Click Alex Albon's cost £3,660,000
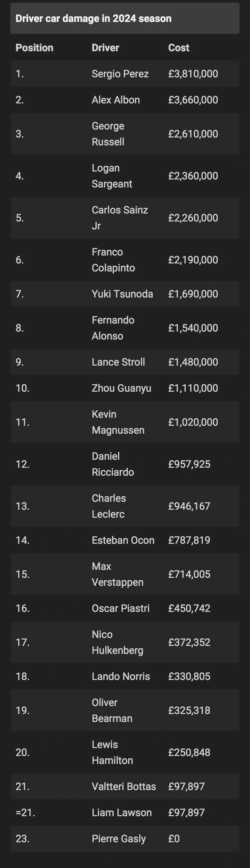 point(193,100)
